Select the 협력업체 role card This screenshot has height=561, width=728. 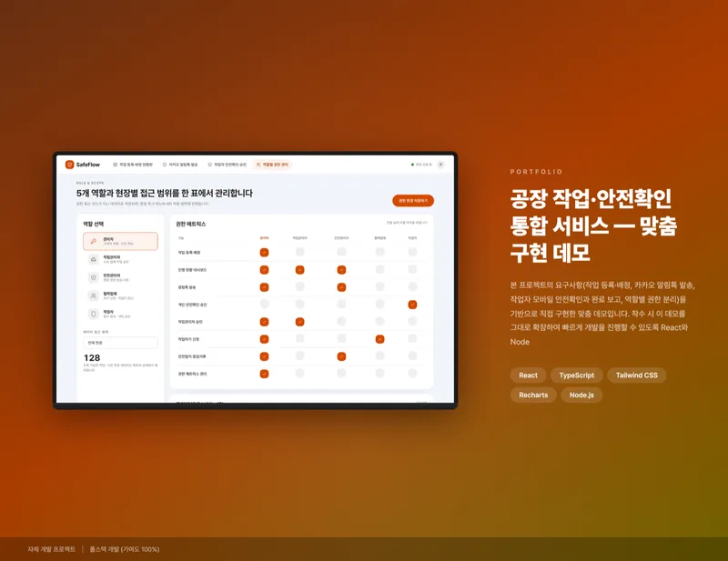point(120,296)
